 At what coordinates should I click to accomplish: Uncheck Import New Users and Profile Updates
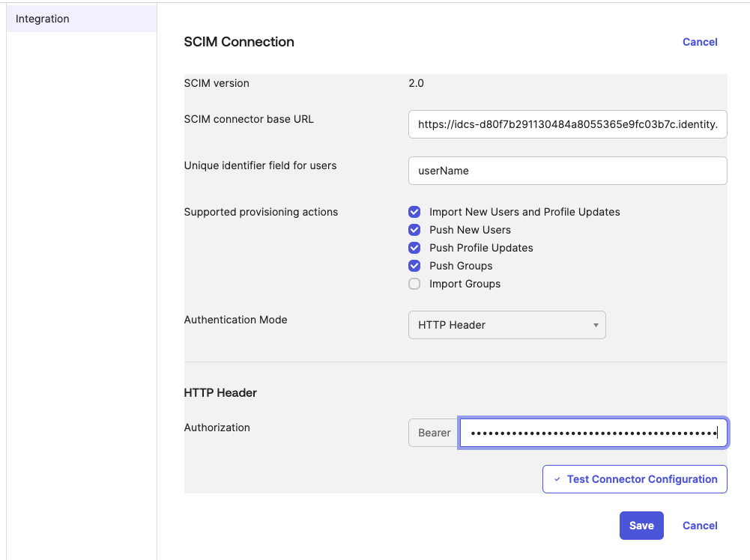tap(414, 212)
